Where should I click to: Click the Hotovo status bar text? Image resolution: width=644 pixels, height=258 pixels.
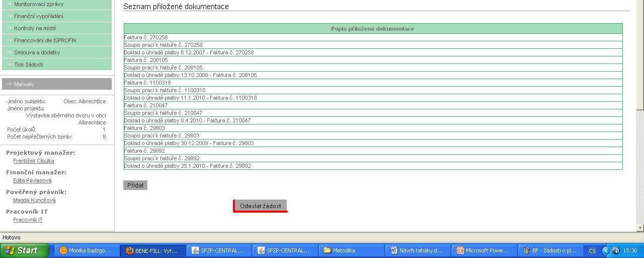click(12, 237)
